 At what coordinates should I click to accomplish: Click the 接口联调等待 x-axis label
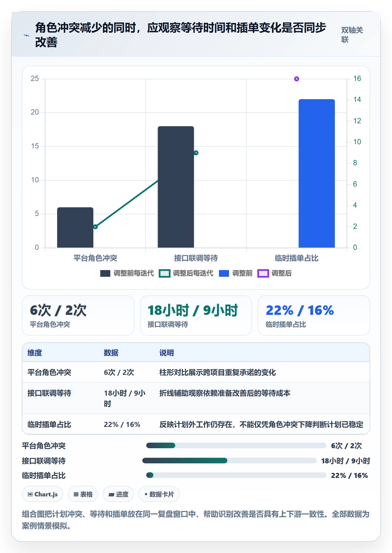tap(196, 258)
